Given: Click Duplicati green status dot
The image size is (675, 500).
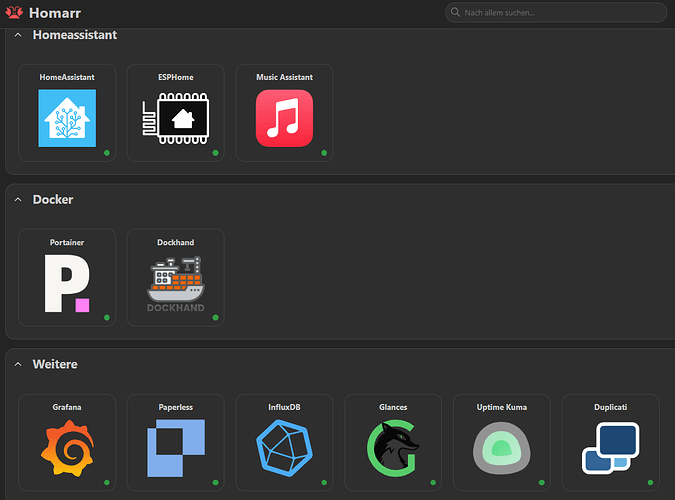Looking at the screenshot, I should click(650, 483).
